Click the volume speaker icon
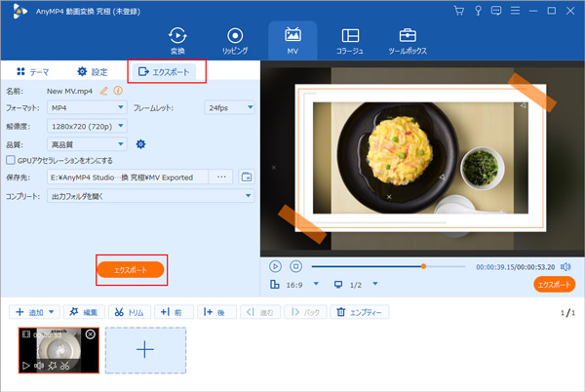This screenshot has width=585, height=392. [565, 266]
